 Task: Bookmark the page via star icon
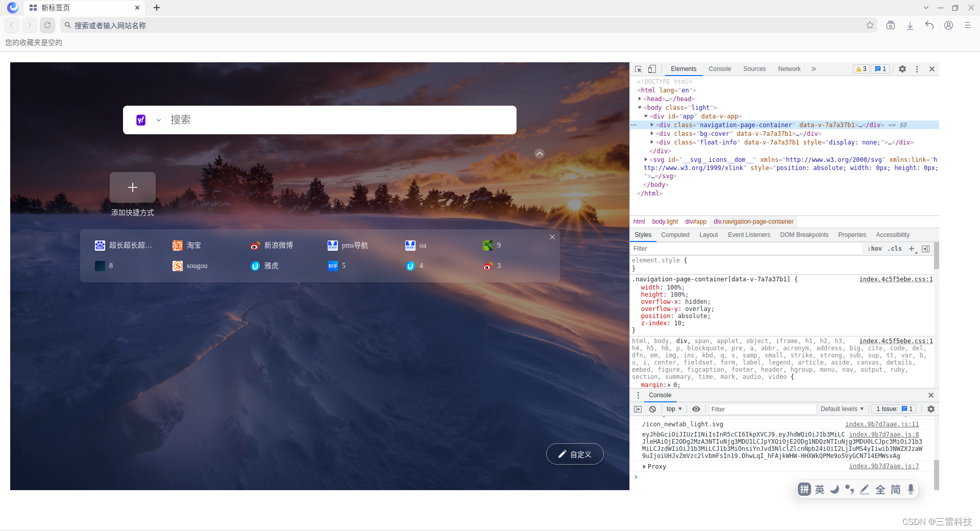(871, 25)
